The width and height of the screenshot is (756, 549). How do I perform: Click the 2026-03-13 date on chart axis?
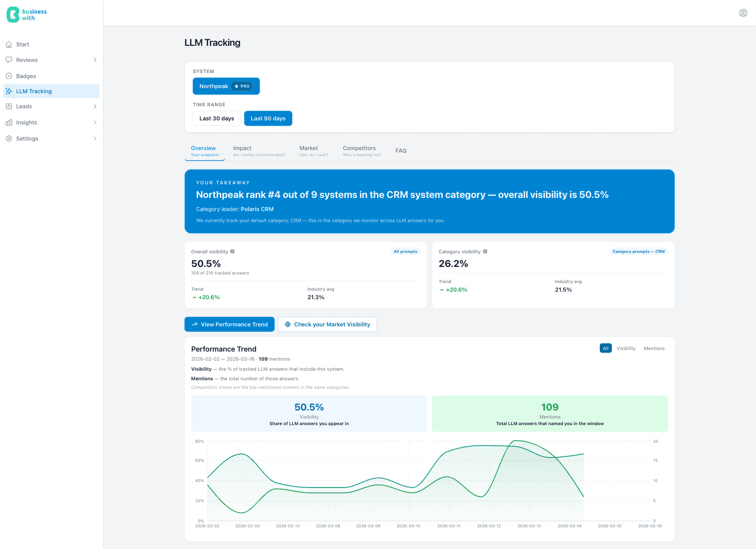tap(529, 526)
